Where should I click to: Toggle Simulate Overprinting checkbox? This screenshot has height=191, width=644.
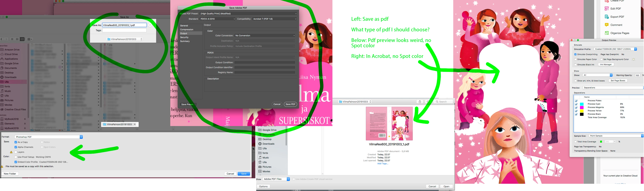click(x=575, y=54)
